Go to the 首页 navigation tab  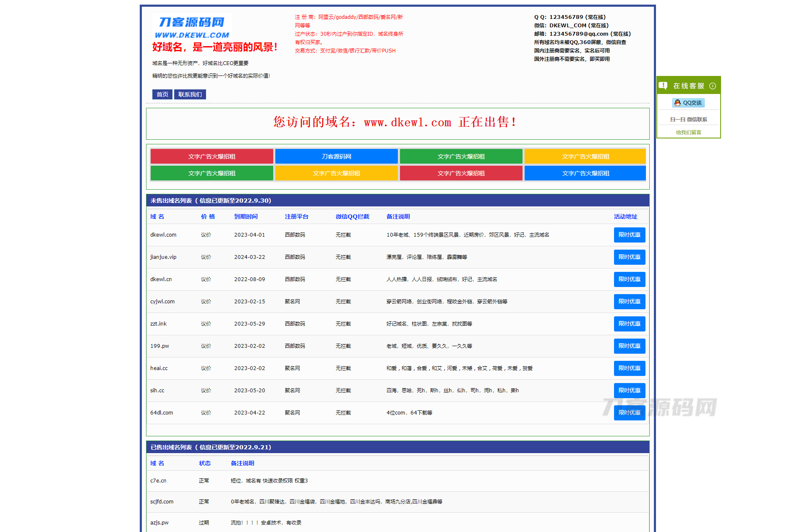click(162, 94)
